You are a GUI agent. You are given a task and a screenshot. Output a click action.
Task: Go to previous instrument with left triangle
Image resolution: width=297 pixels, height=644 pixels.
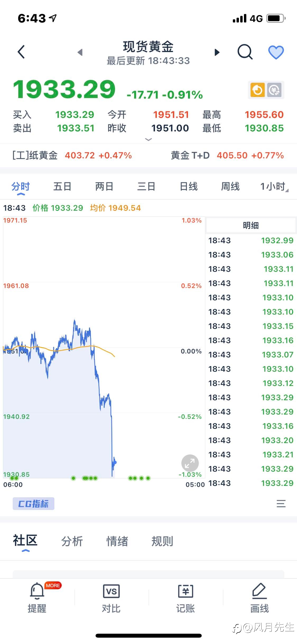[x=80, y=52]
